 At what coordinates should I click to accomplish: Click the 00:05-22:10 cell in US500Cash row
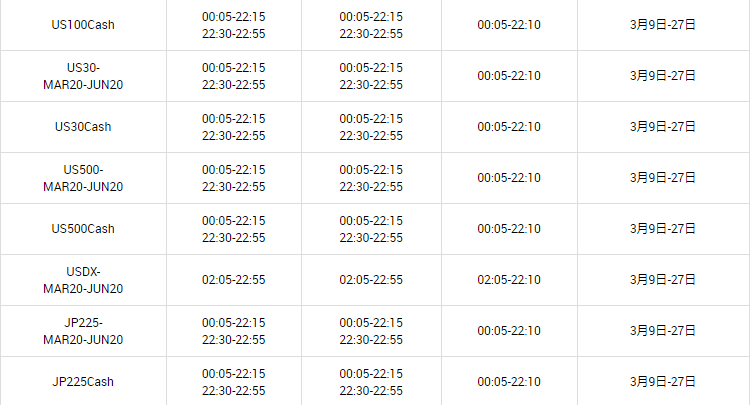pos(509,229)
